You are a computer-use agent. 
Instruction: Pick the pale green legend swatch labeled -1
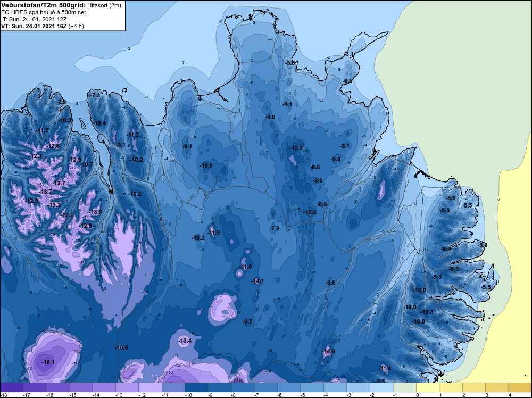click(x=404, y=386)
